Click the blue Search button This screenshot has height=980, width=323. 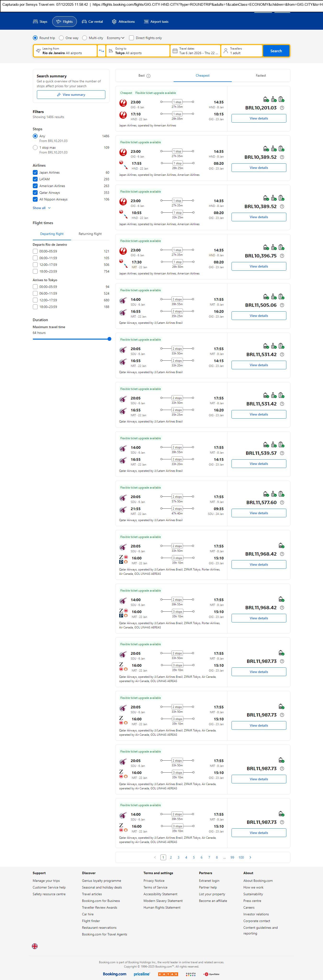[x=276, y=51]
